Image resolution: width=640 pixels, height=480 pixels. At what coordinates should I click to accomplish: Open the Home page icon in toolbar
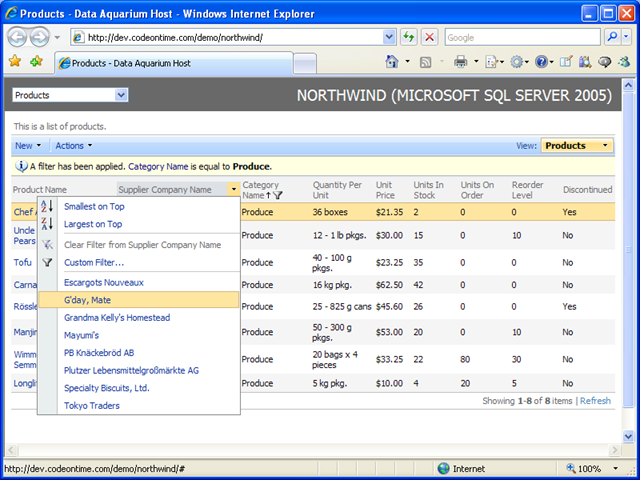pos(391,62)
